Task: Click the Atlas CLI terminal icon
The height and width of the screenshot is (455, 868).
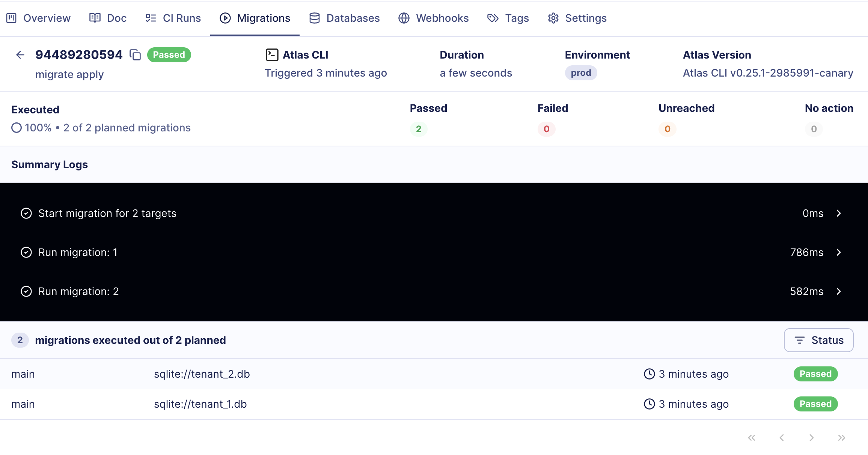Action: point(272,54)
